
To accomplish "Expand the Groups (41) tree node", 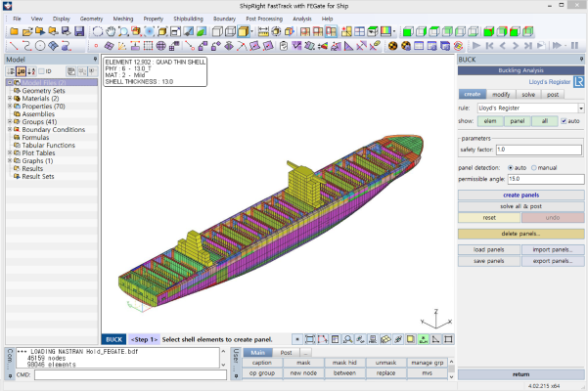I will click(9, 121).
